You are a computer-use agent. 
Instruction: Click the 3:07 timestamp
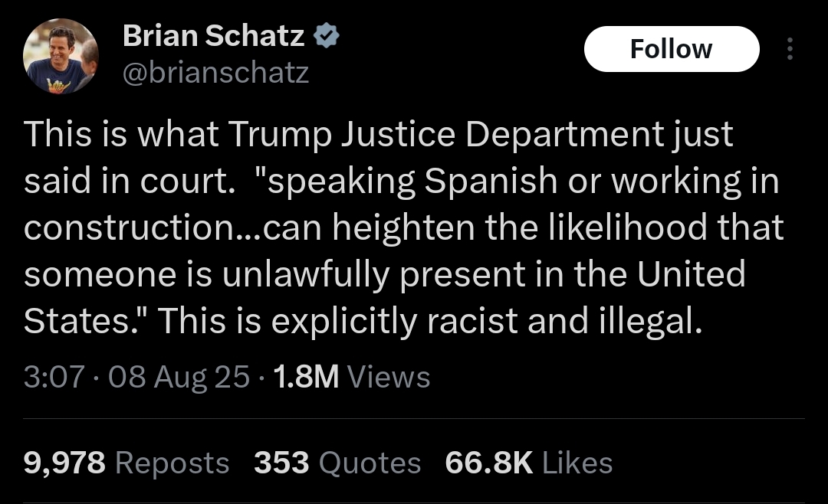(x=53, y=377)
